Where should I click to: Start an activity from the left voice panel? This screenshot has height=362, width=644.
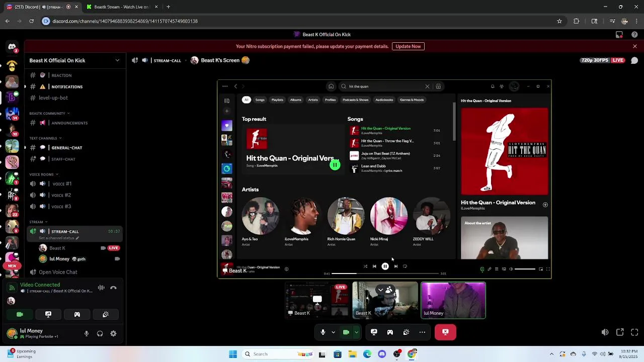(77, 314)
